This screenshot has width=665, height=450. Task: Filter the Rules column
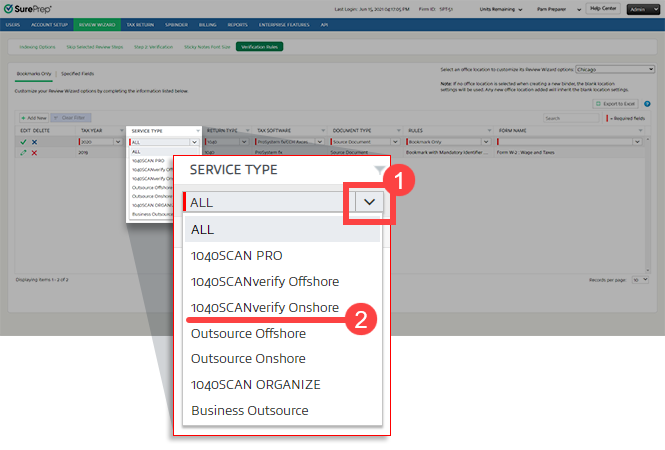(x=489, y=131)
